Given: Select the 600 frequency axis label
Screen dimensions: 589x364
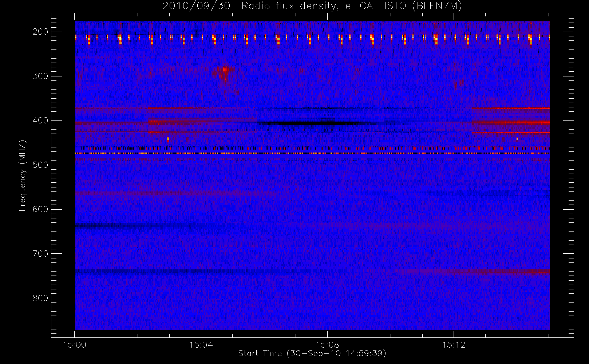Looking at the screenshot, I should 40,209.
